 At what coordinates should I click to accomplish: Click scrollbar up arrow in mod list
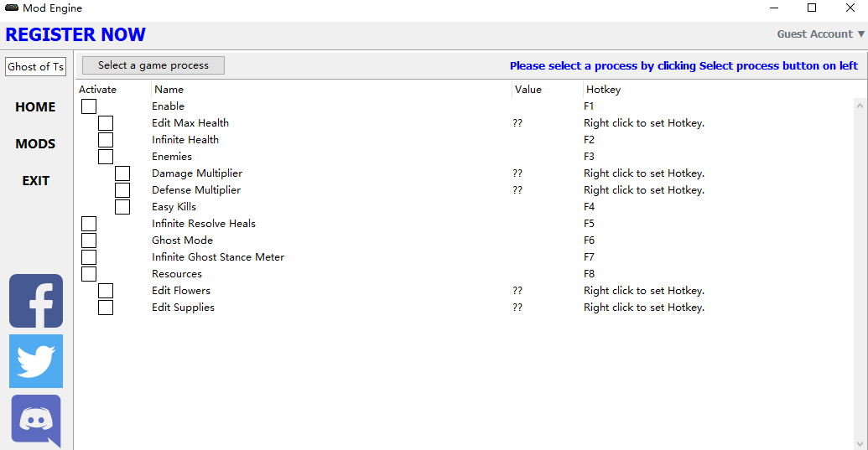pos(860,105)
